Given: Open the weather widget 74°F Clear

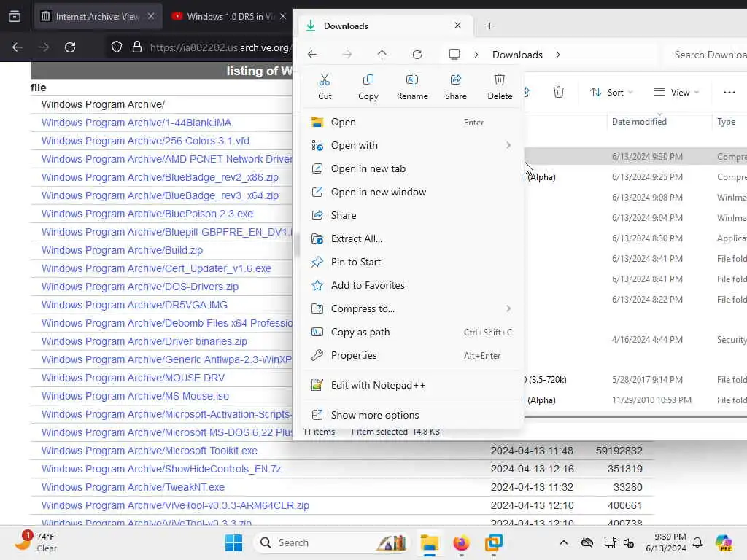Looking at the screenshot, I should [37, 542].
